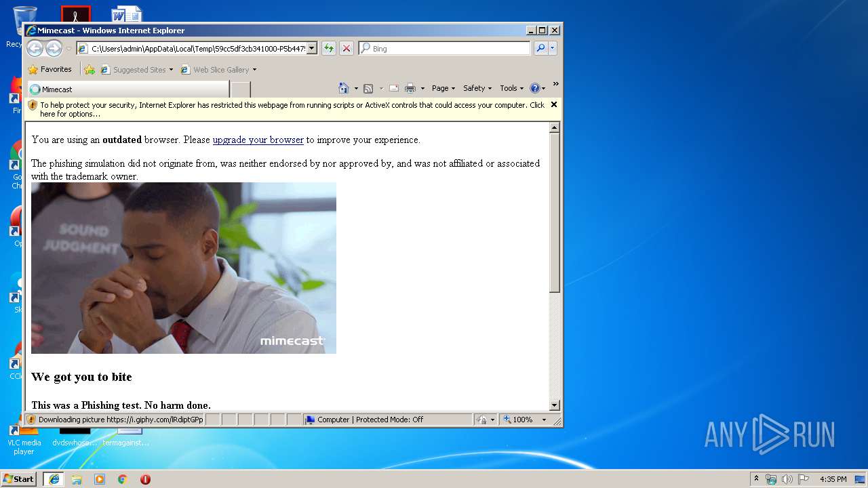Click the vertical scrollbar thumb

(554, 213)
